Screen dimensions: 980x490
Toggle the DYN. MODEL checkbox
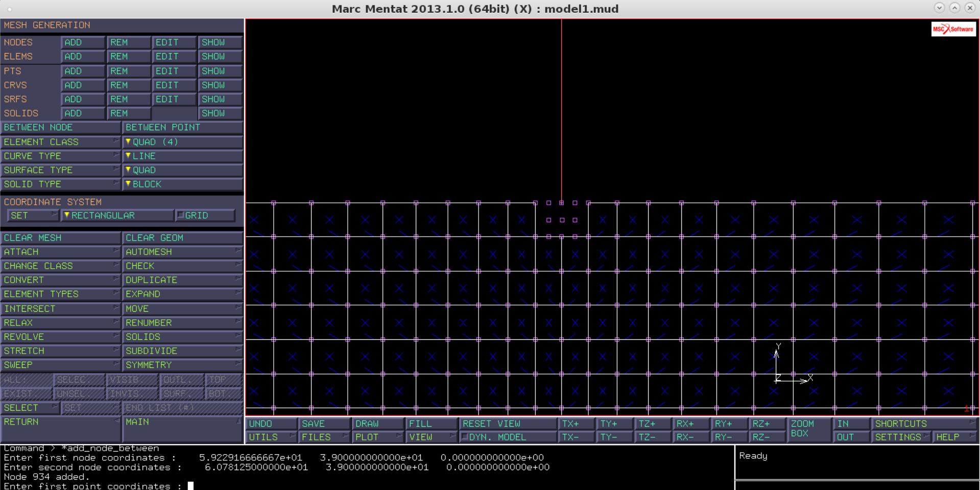pos(508,437)
